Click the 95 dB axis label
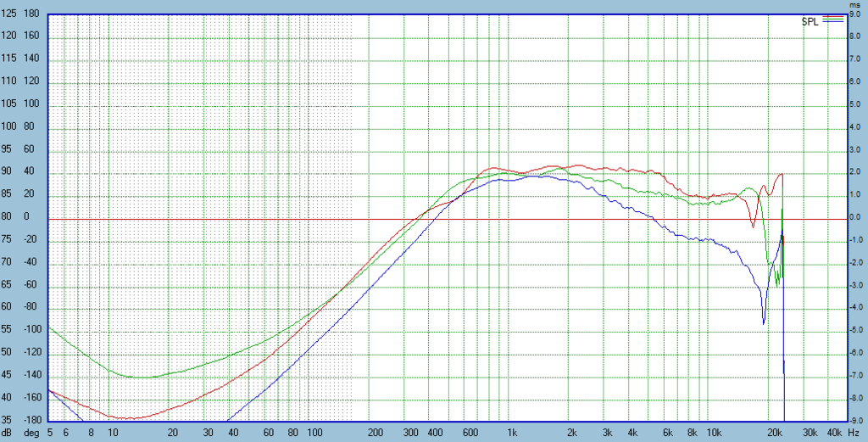Screen dimensions: 868x442 click(x=7, y=149)
